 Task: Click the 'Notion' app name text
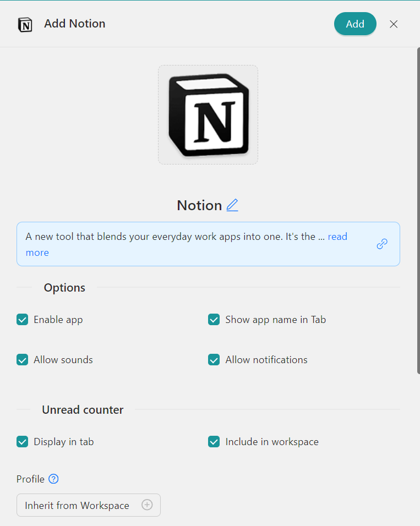199,205
